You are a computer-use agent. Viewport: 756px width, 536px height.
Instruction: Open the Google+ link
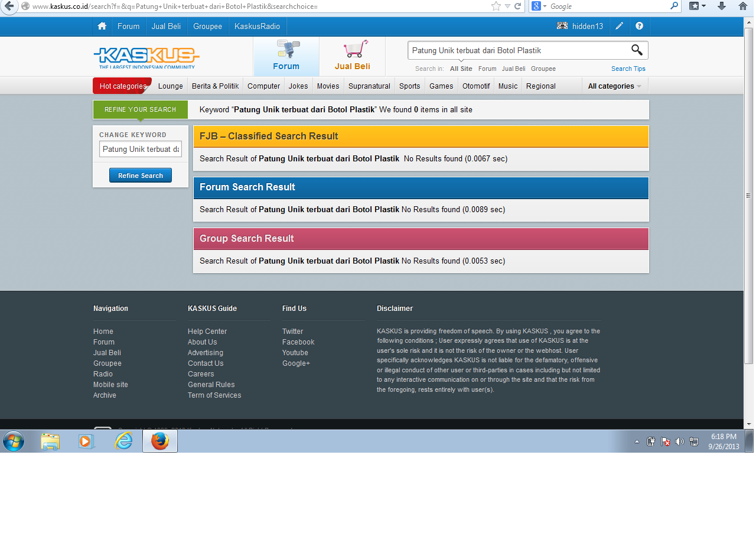pos(296,363)
